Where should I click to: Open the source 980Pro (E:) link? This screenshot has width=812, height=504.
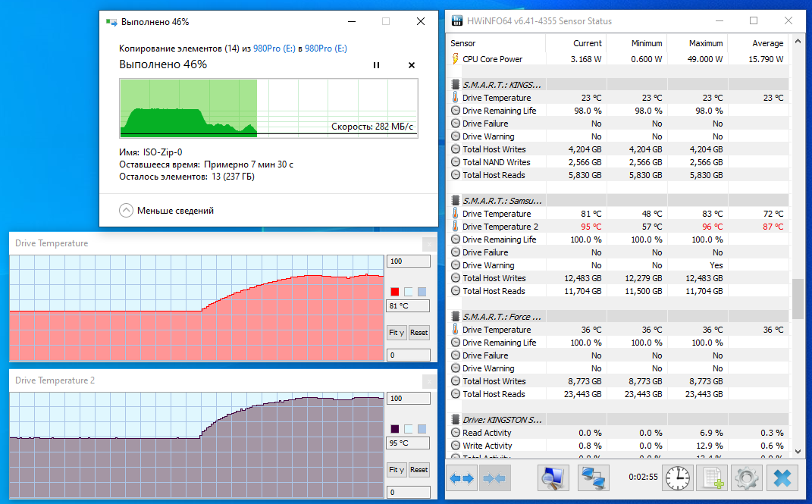274,48
